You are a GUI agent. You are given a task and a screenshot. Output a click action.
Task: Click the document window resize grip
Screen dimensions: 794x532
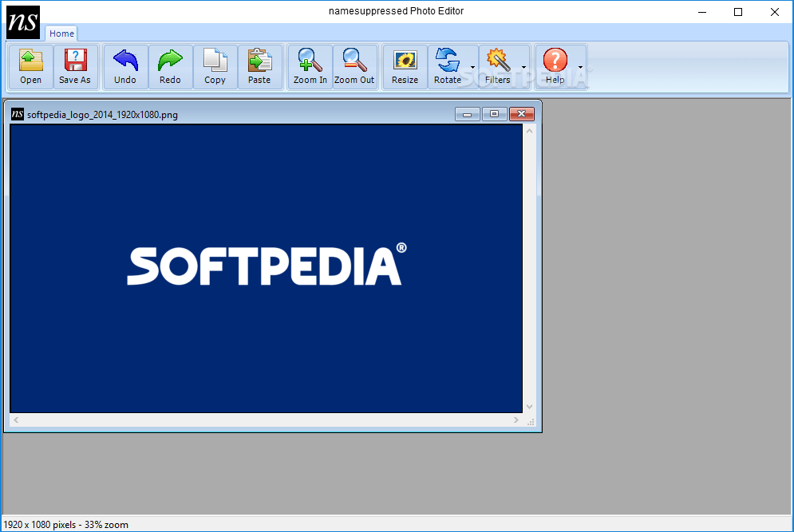pyautogui.click(x=531, y=422)
